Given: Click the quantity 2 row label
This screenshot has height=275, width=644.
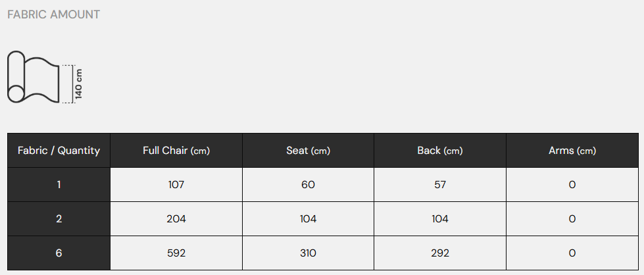Looking at the screenshot, I should (59, 219).
